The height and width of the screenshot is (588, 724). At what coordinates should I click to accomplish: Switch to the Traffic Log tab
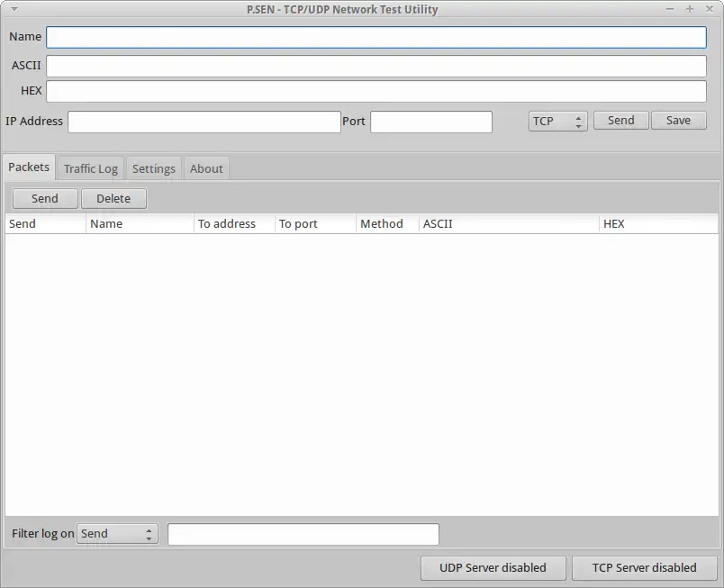coord(90,168)
